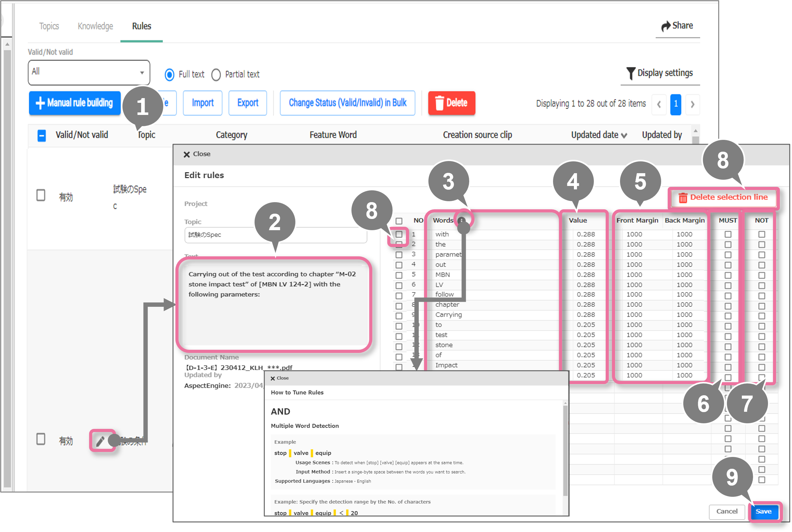Switch to the Topics tab
This screenshot has width=792, height=532.
pyautogui.click(x=49, y=26)
